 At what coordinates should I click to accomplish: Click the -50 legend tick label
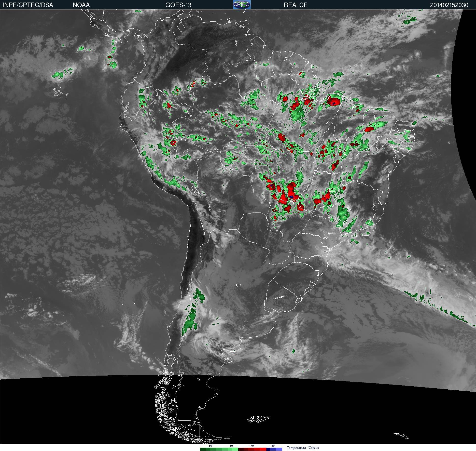click(x=210, y=446)
